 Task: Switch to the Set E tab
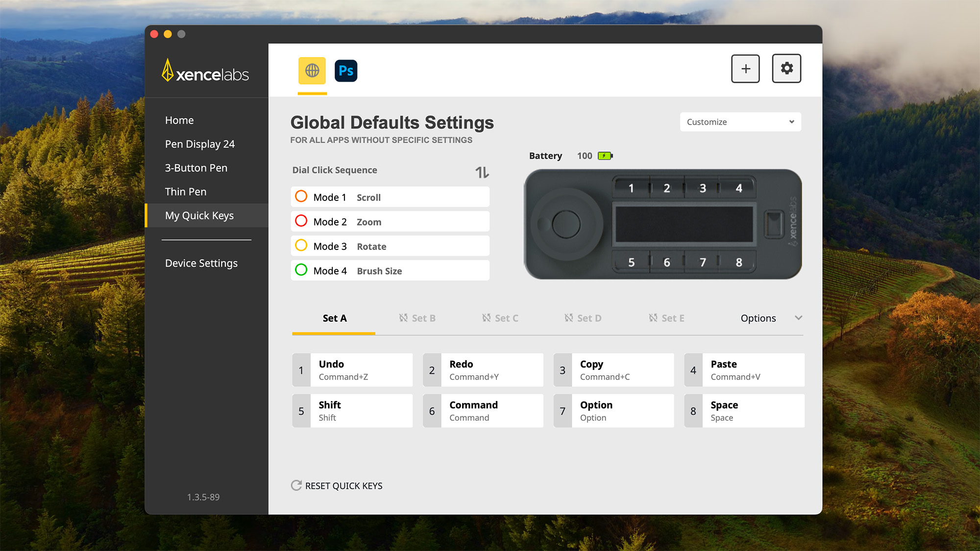666,318
